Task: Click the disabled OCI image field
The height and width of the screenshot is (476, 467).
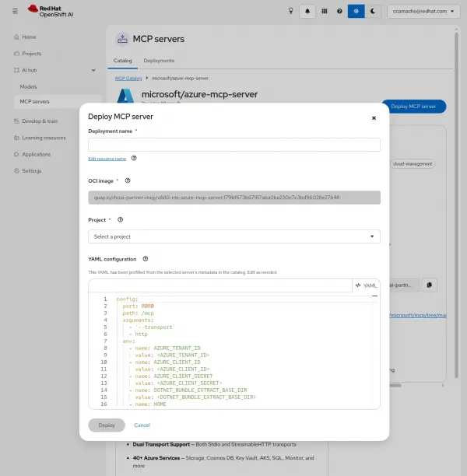Action: point(234,198)
